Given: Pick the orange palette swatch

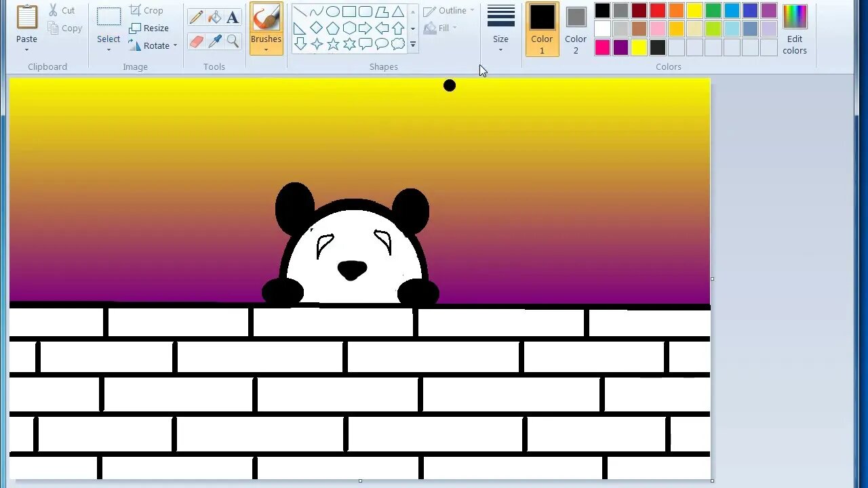Looking at the screenshot, I should tap(676, 10).
